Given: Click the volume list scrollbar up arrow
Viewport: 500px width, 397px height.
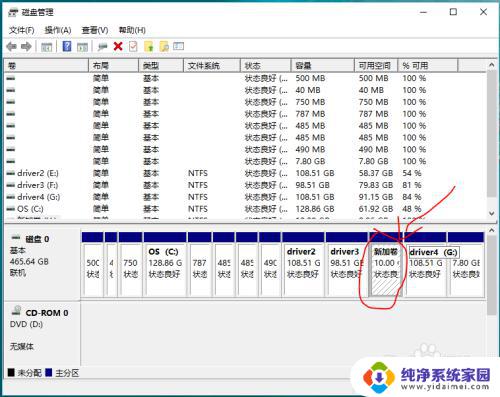Looking at the screenshot, I should [x=491, y=65].
